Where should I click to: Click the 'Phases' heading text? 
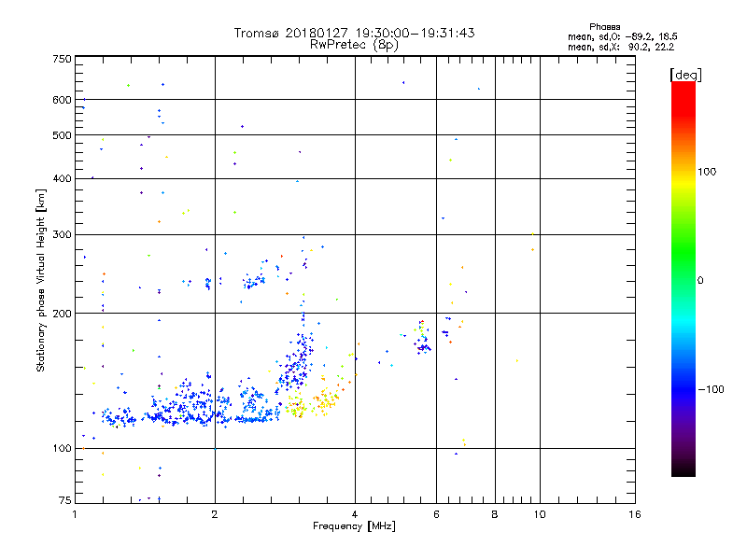(x=604, y=27)
